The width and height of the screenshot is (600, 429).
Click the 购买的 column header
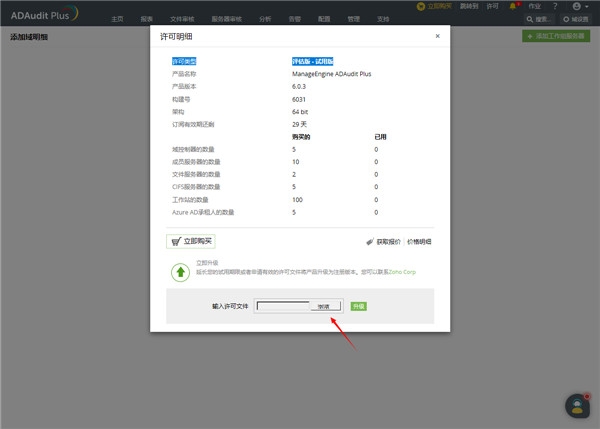pyautogui.click(x=301, y=137)
